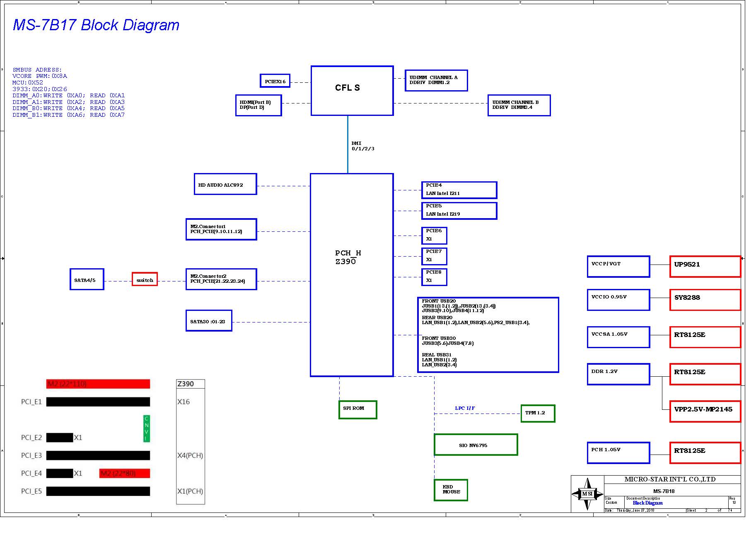Image resolution: width=756 pixels, height=534 pixels.
Task: Select the DDR 1.2V block
Action: (618, 374)
